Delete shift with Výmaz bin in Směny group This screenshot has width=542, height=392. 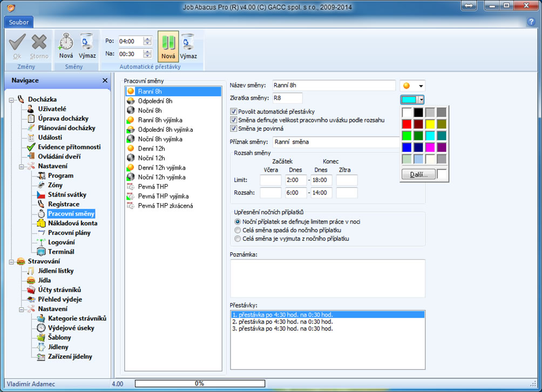[x=87, y=42]
